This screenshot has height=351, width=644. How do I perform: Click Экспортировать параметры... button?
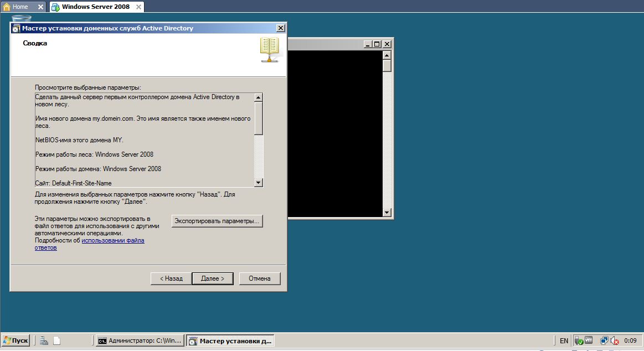tap(217, 221)
